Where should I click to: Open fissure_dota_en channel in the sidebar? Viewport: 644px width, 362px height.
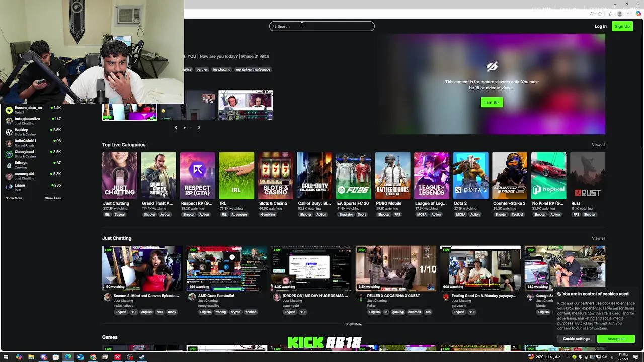point(33,110)
